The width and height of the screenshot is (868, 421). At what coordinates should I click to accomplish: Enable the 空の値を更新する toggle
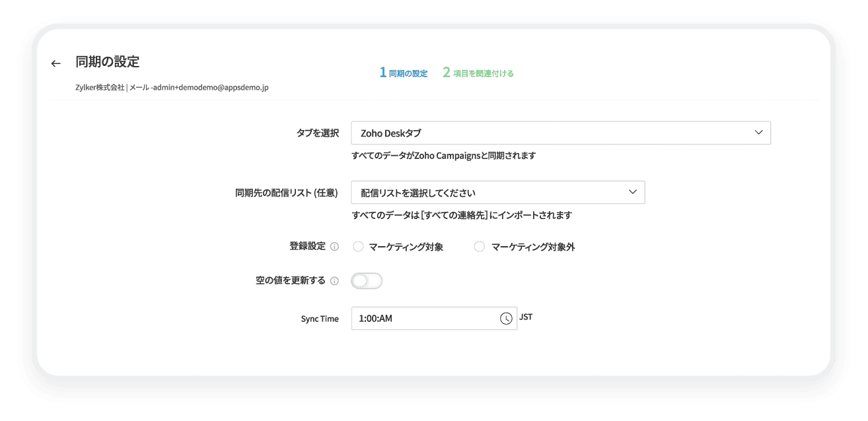367,280
